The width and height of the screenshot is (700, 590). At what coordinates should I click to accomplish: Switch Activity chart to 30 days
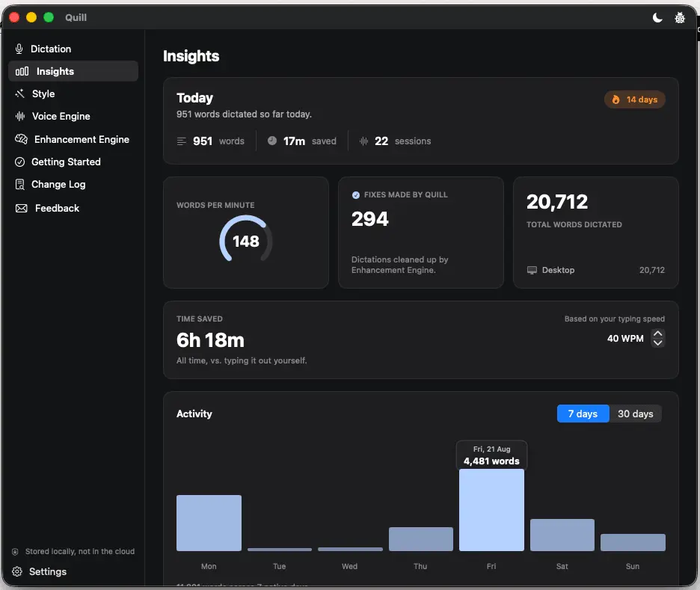(635, 414)
